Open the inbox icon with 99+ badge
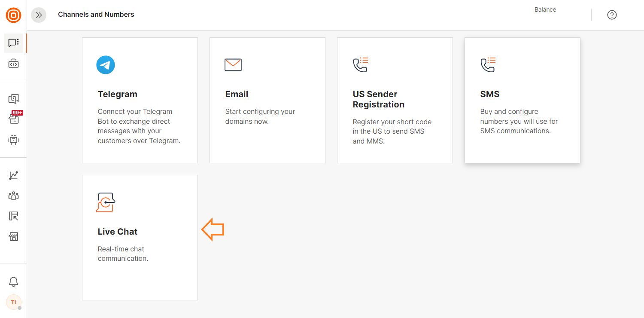 click(14, 119)
